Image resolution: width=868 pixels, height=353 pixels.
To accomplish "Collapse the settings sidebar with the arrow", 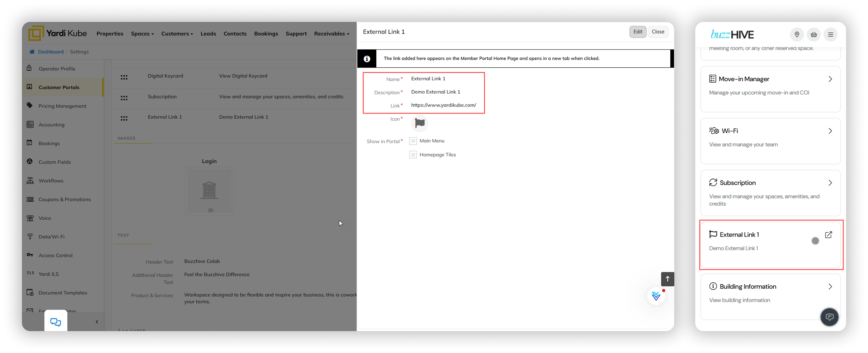I will [97, 322].
